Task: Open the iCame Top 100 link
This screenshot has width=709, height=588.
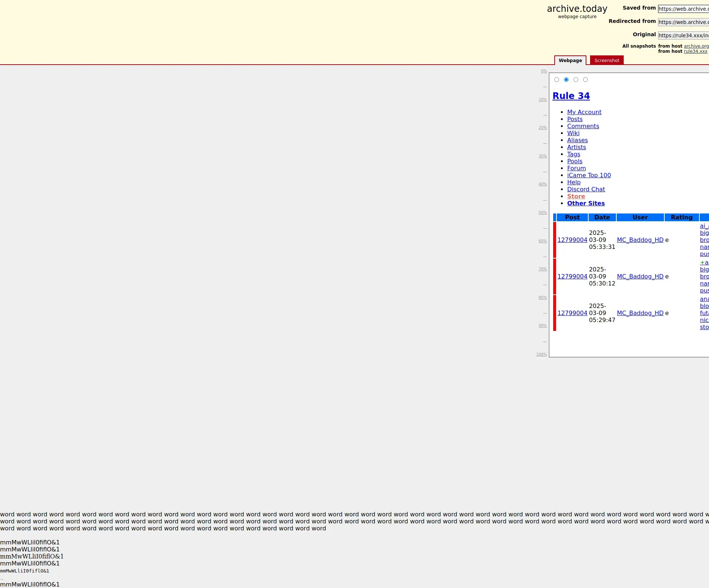Action: 589,175
